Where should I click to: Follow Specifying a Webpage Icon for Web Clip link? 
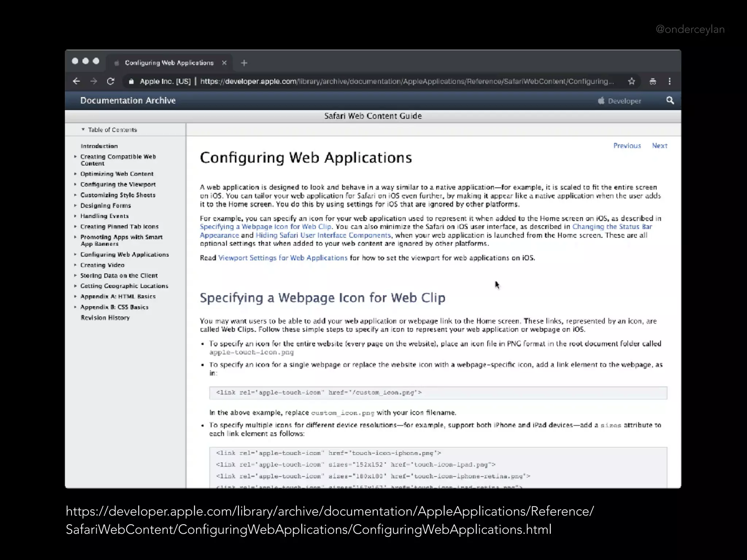[x=266, y=226]
